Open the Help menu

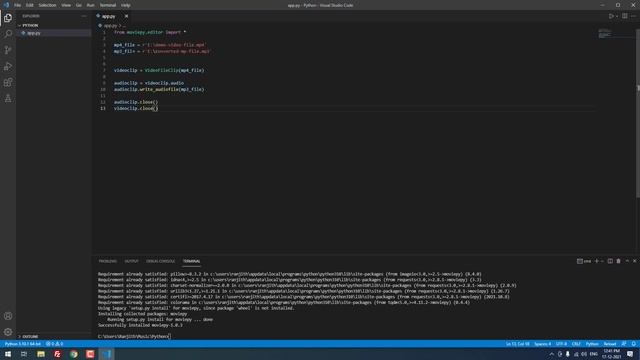[x=125, y=5]
